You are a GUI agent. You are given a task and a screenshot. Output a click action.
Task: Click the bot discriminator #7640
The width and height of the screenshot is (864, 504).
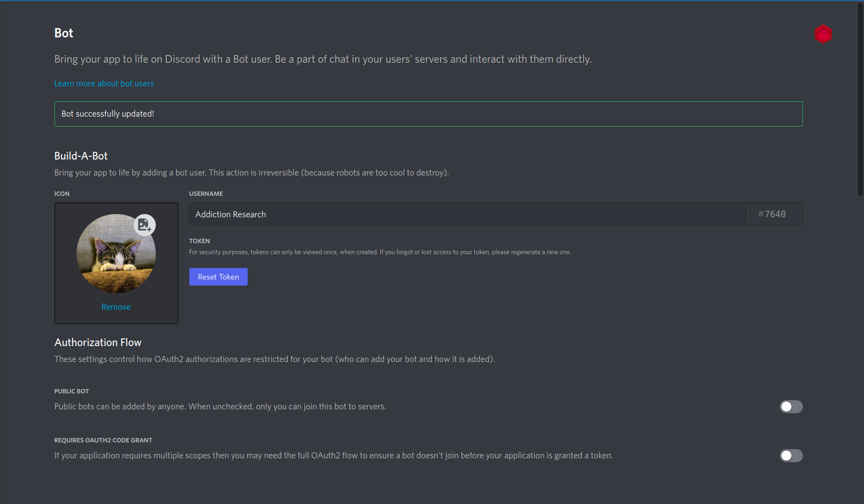[772, 214]
